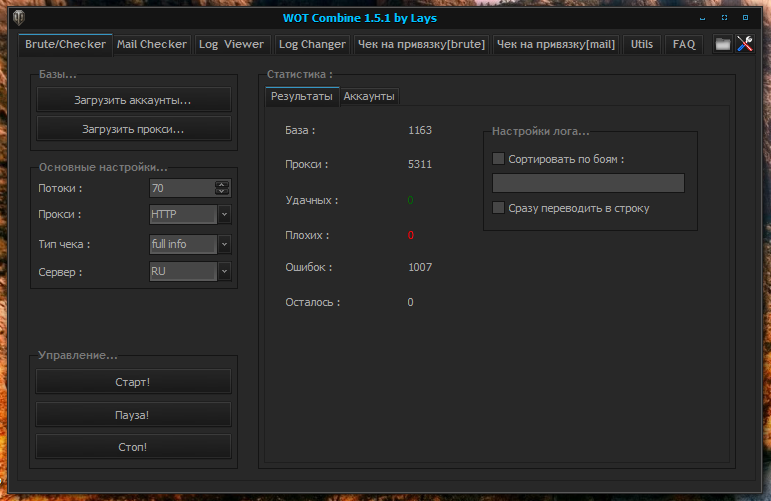Select the Результаты statistics tab

pyautogui.click(x=302, y=96)
